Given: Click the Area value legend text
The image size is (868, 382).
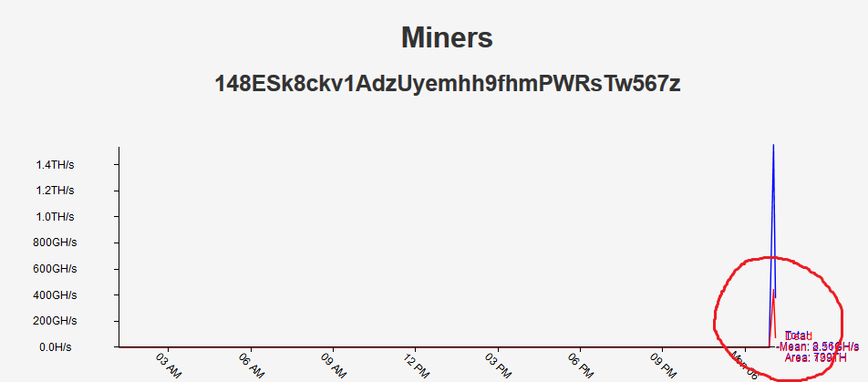Looking at the screenshot, I should tap(816, 357).
